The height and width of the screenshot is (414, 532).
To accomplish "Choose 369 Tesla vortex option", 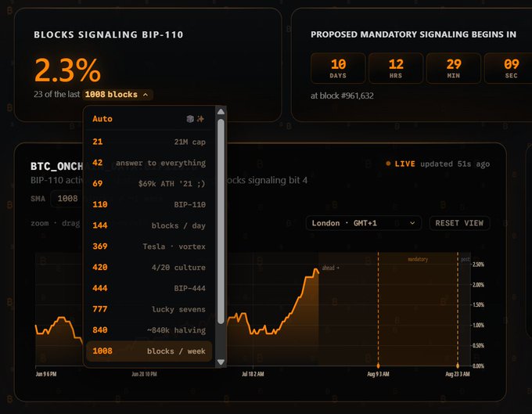I will [149, 247].
